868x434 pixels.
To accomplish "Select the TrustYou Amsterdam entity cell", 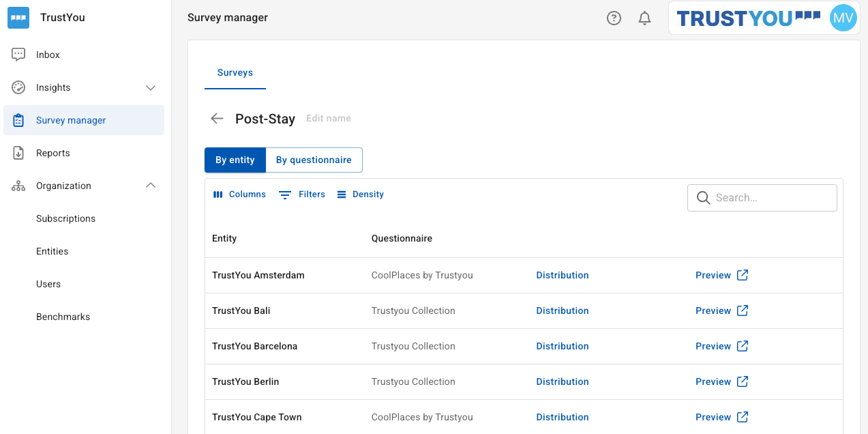I will point(258,275).
